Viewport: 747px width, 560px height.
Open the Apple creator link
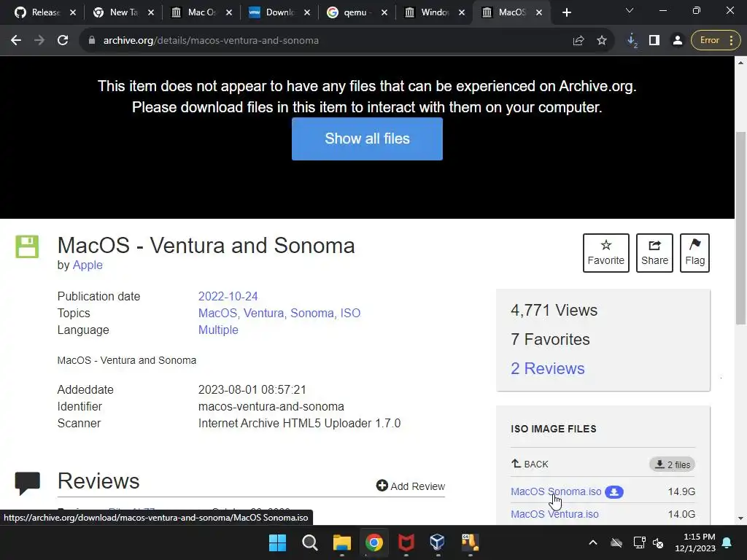(x=88, y=265)
